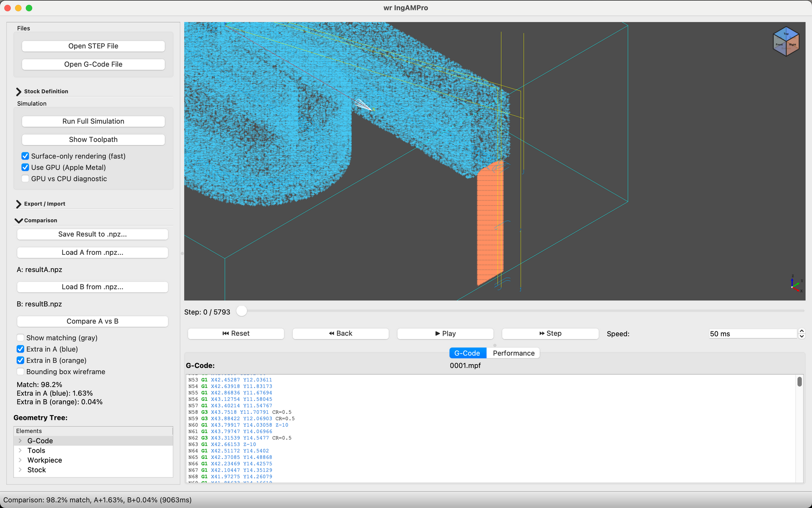Disable Surface-only rendering (fast) checkbox
Viewport: 812px width, 508px height.
point(25,156)
